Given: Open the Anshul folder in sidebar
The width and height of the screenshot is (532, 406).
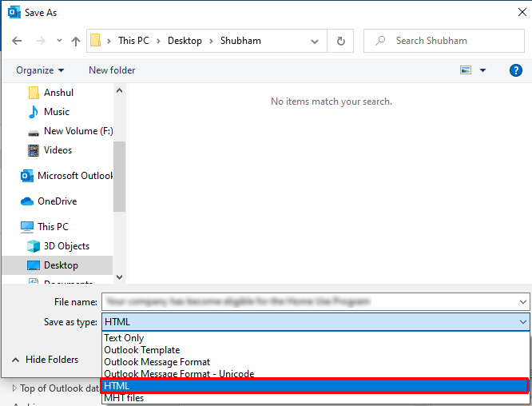Looking at the screenshot, I should pyautogui.click(x=58, y=93).
